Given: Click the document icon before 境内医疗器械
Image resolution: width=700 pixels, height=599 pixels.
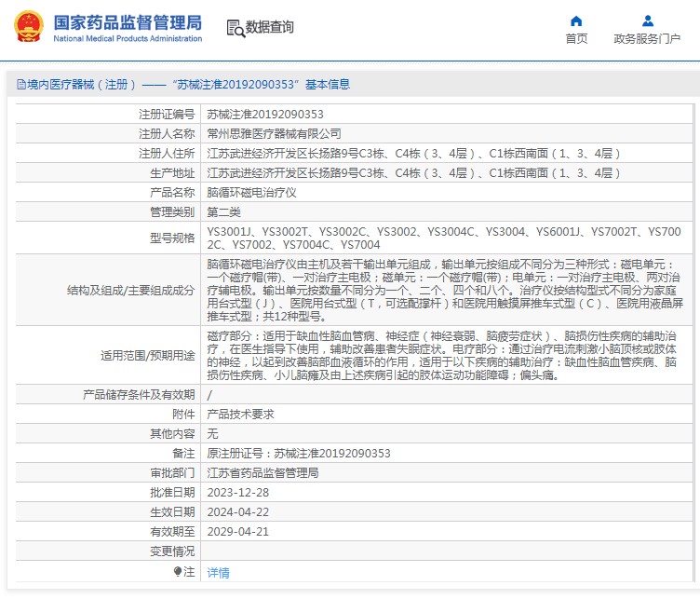Looking at the screenshot, I should click(21, 84).
